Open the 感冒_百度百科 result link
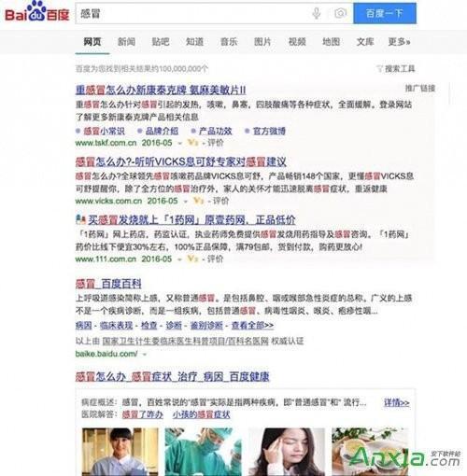The height and width of the screenshot is (476, 467). pos(108,284)
